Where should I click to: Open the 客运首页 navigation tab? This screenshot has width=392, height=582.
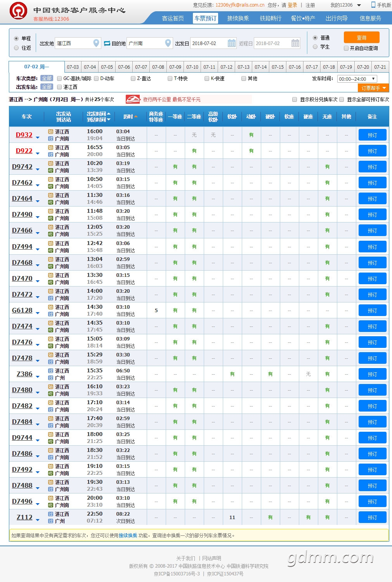click(x=173, y=18)
